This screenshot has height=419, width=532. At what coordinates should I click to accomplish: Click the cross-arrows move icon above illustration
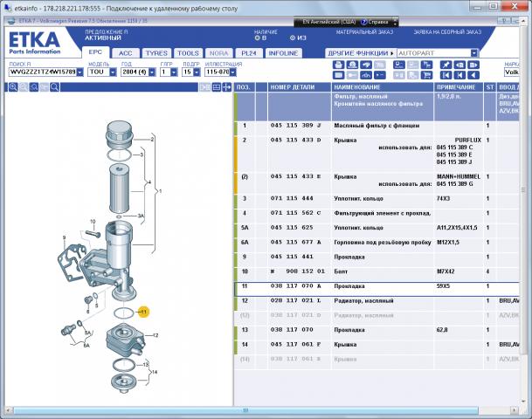coord(226,87)
